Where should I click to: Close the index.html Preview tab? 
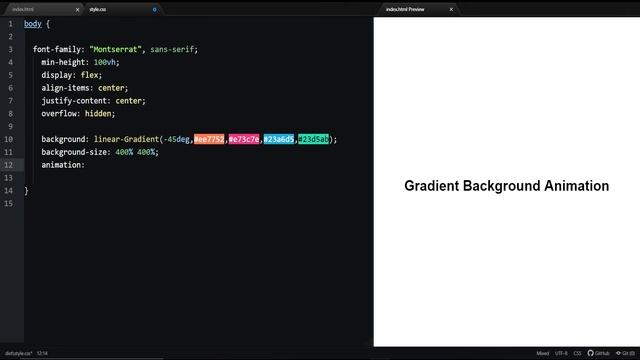[x=451, y=9]
